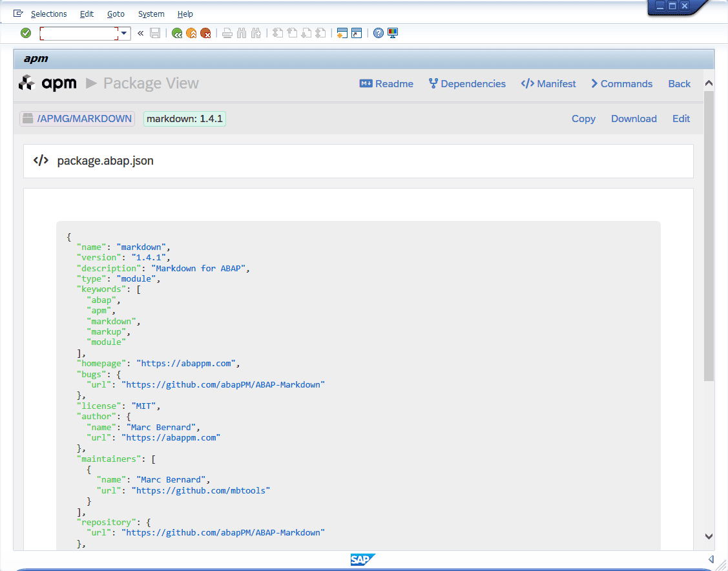Click the "1.4.1" version value in JSON
728x571 pixels.
[x=149, y=258]
